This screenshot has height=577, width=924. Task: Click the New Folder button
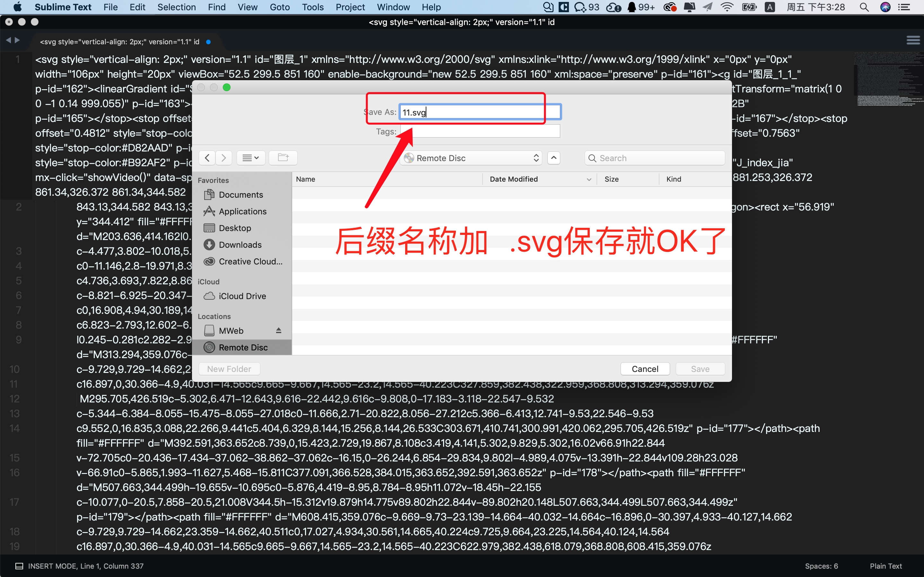[229, 369]
